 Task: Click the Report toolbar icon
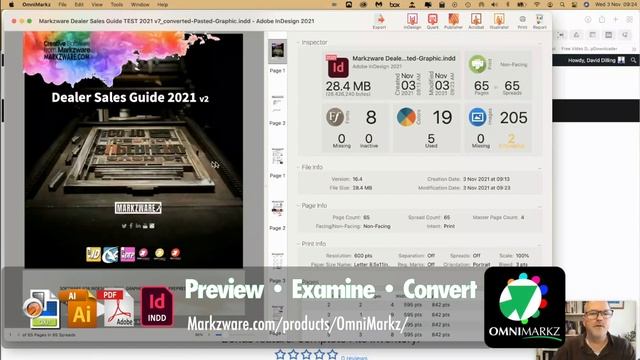pos(539,21)
